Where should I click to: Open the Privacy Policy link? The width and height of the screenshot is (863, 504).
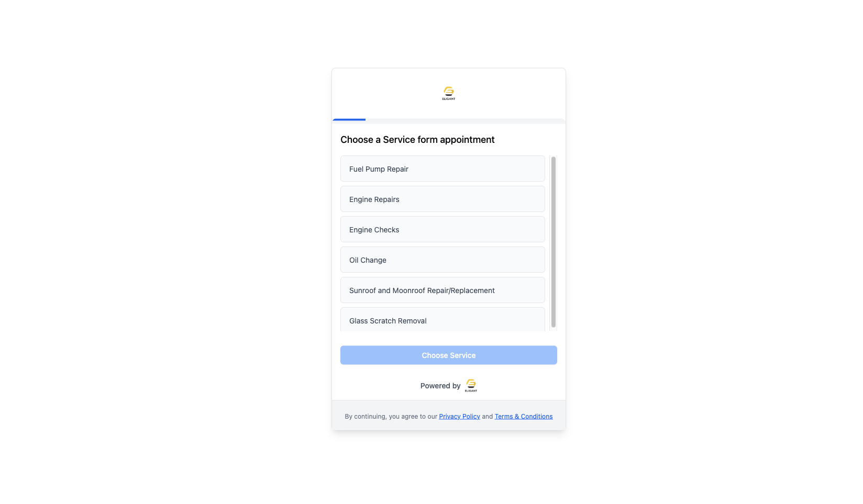pyautogui.click(x=459, y=416)
